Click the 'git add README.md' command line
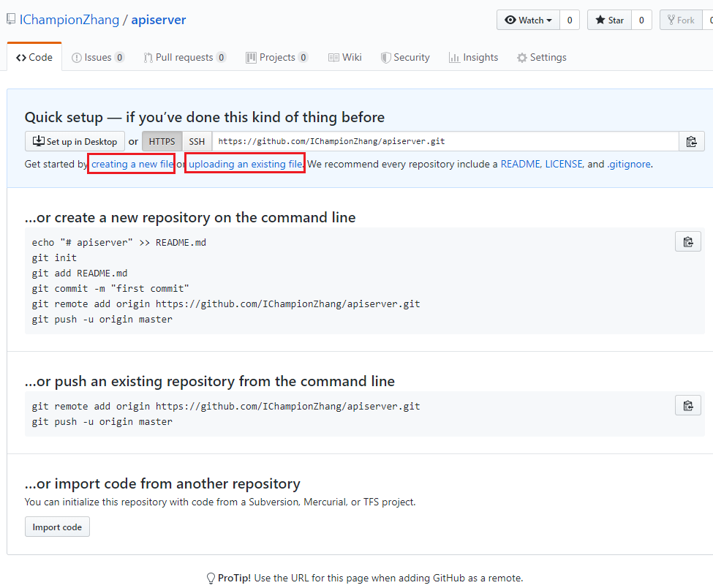 [x=80, y=274]
